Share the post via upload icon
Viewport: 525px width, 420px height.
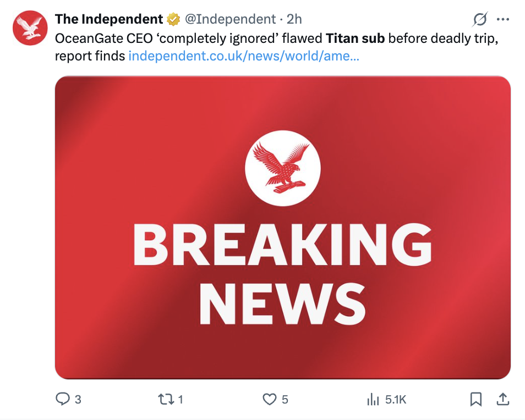[503, 400]
